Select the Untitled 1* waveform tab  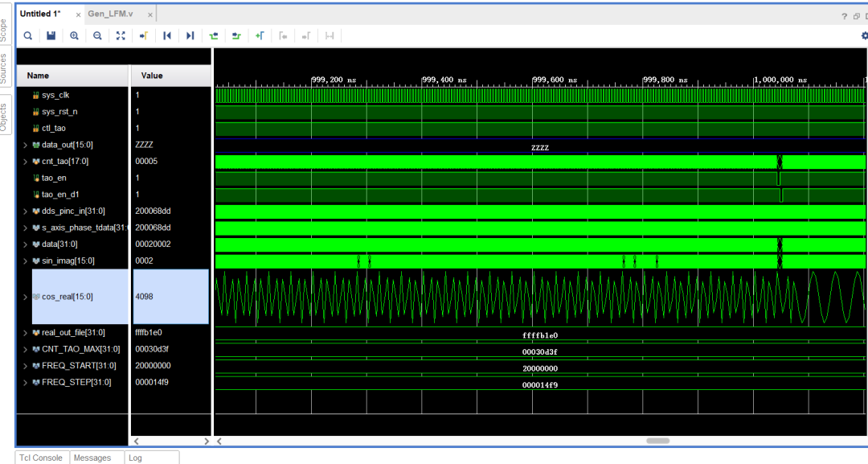[40, 14]
